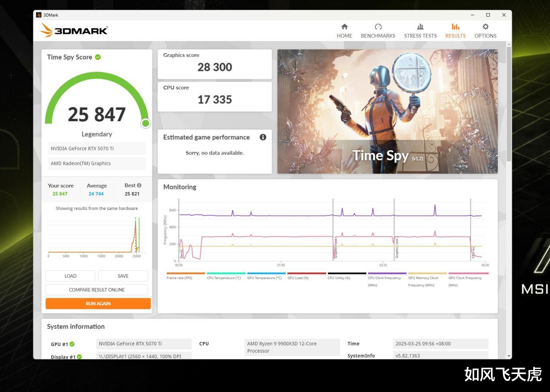The height and width of the screenshot is (392, 550).
Task: Click the Average score 24 744
Action: (x=96, y=194)
